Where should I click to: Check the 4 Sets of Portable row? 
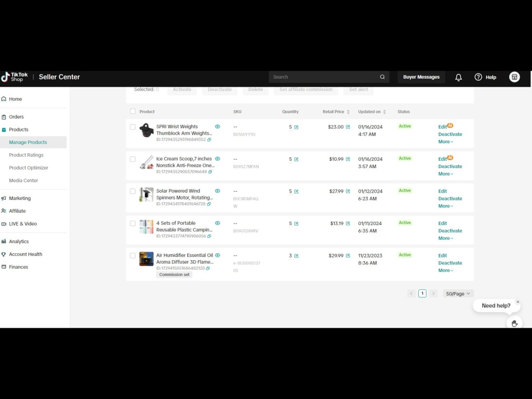(x=132, y=223)
